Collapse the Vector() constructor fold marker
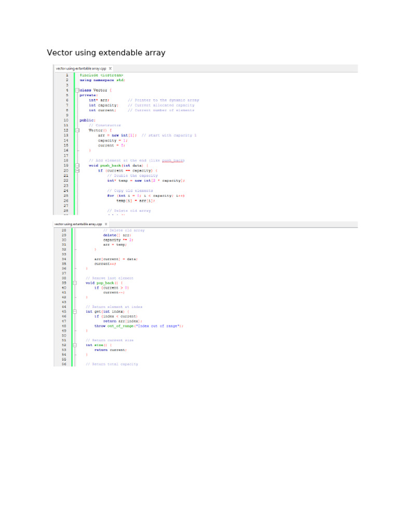399x532 pixels. (x=77, y=130)
